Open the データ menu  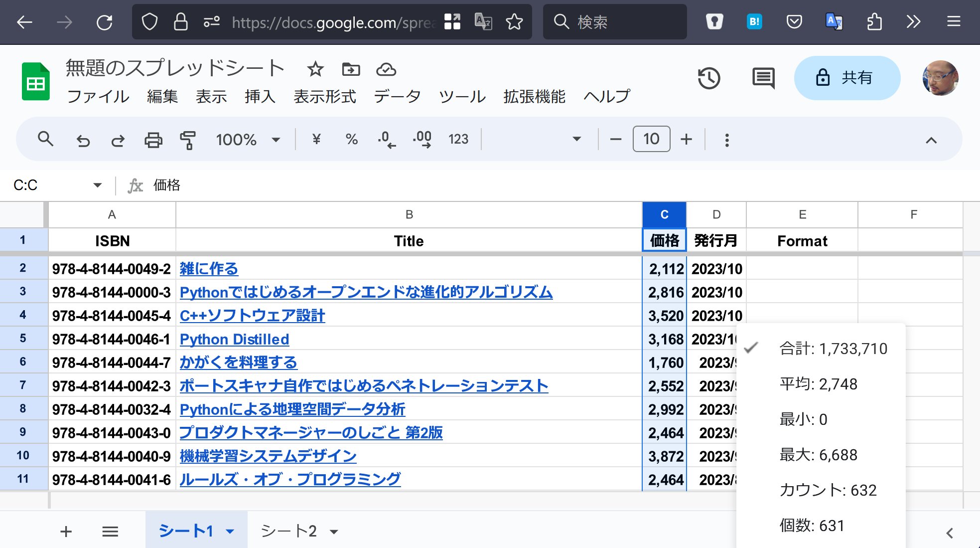397,96
